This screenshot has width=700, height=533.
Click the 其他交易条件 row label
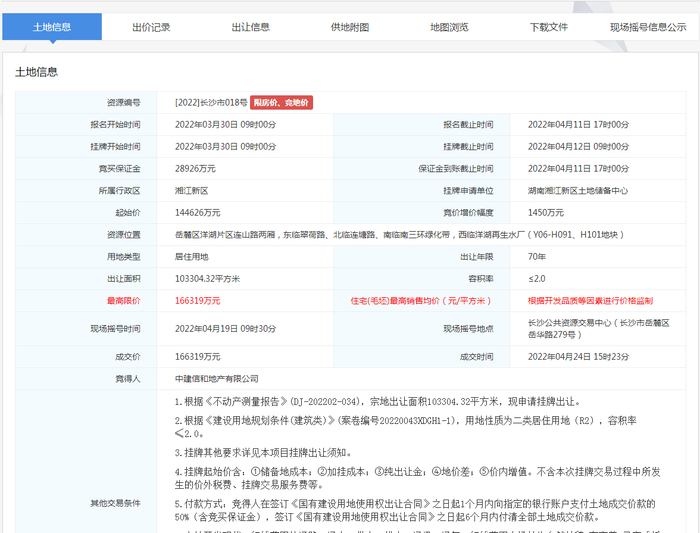(x=115, y=503)
